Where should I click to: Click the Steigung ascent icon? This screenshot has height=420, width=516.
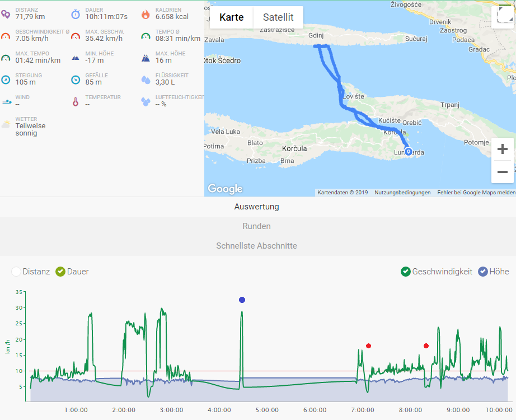[x=6, y=79]
